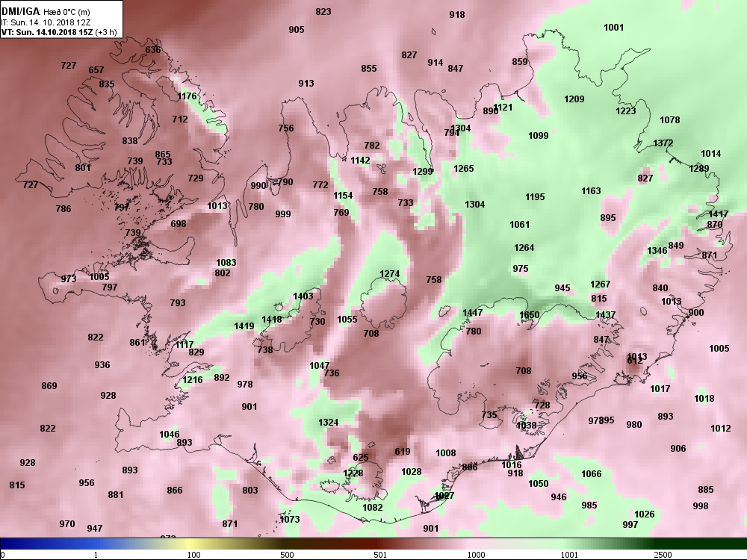The height and width of the screenshot is (560, 747).
Task: Click the map value 1018
Action: pyautogui.click(x=704, y=399)
